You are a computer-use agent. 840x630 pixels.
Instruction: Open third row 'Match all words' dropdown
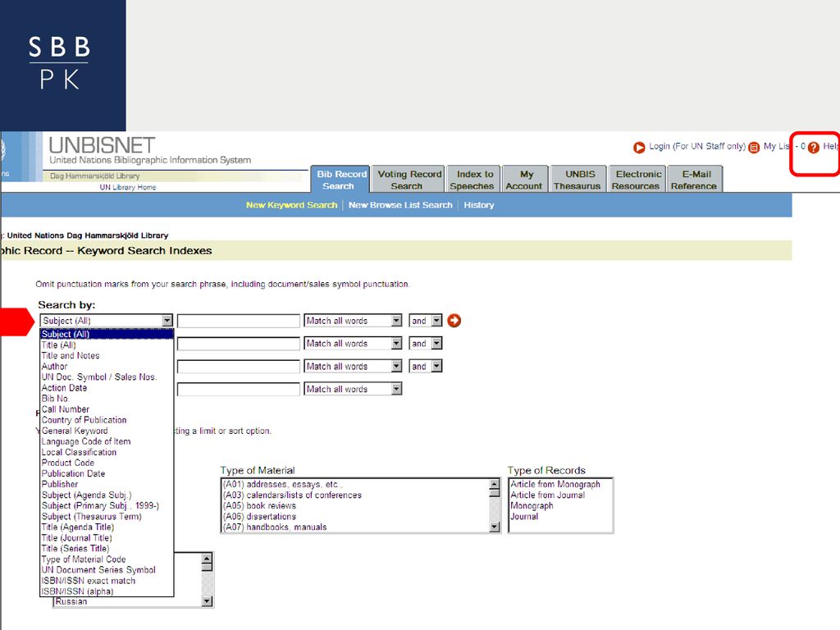tap(353, 367)
